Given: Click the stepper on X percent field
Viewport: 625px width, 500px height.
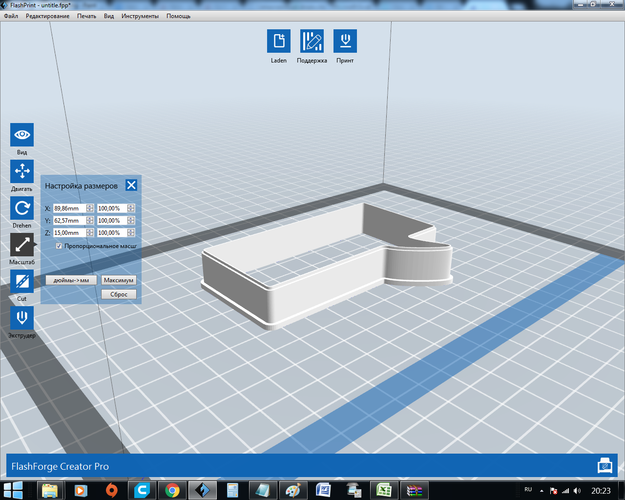Looking at the screenshot, I should [131, 209].
